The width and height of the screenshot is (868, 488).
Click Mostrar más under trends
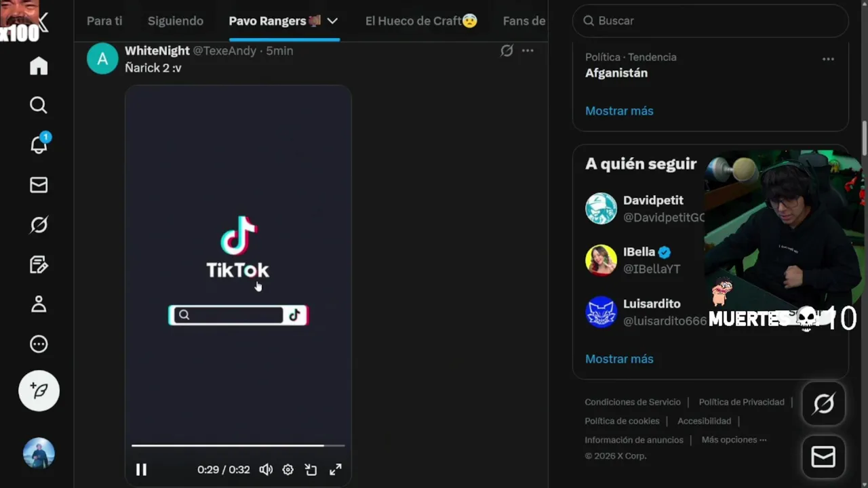(x=619, y=110)
